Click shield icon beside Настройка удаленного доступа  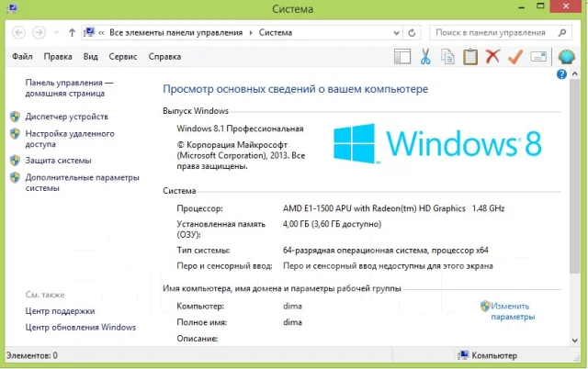coord(15,133)
